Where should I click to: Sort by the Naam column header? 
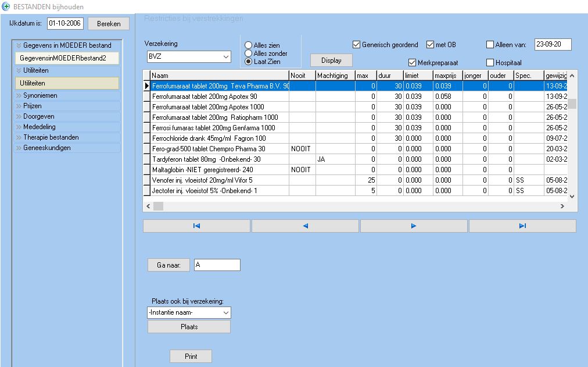tap(220, 76)
